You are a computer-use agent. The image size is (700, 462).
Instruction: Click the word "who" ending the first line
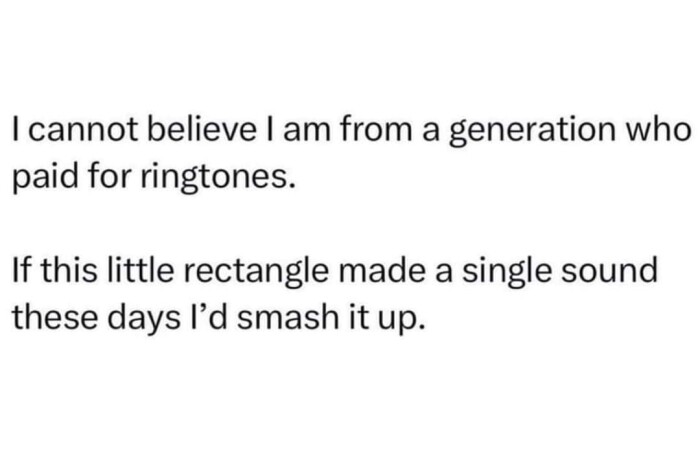tap(660, 131)
